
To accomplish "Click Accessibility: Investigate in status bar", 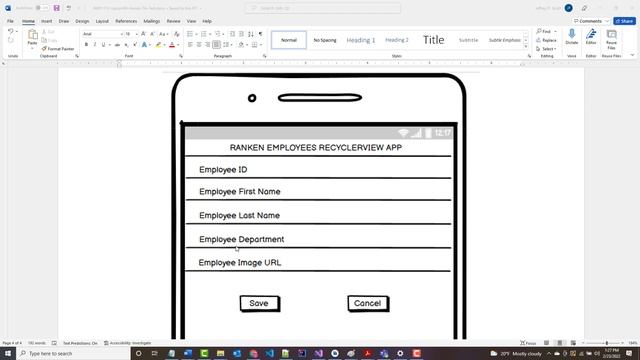I will coord(127,343).
